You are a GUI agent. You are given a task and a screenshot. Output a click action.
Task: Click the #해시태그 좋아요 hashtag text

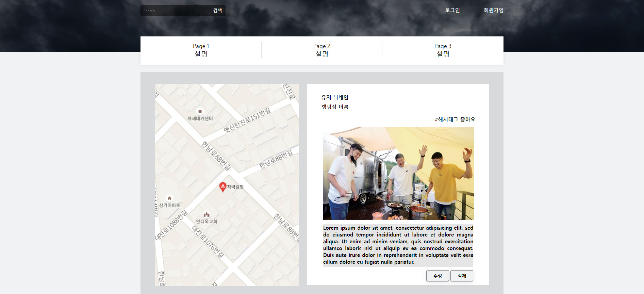(455, 119)
